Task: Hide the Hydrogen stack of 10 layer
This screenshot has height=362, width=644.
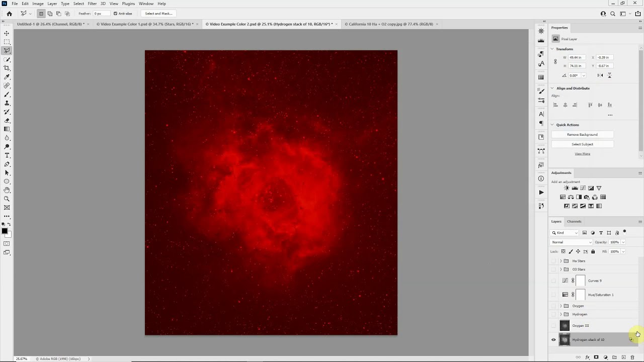Action: [x=553, y=340]
